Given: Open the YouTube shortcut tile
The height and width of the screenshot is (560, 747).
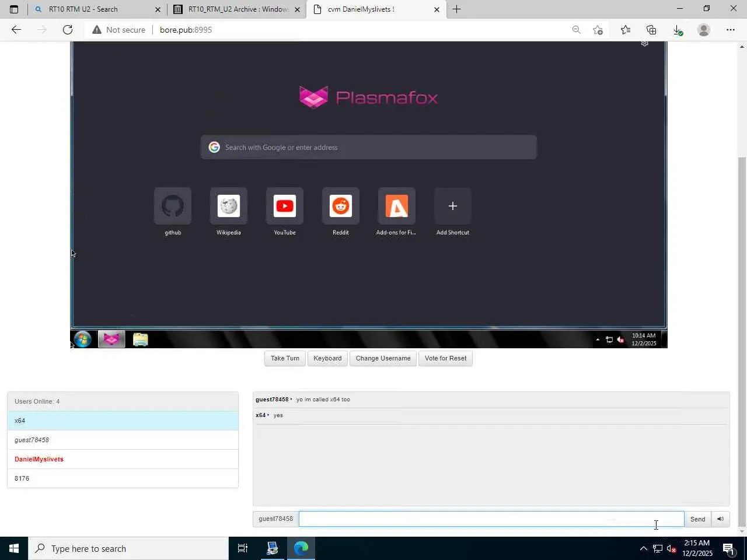Looking at the screenshot, I should (285, 206).
